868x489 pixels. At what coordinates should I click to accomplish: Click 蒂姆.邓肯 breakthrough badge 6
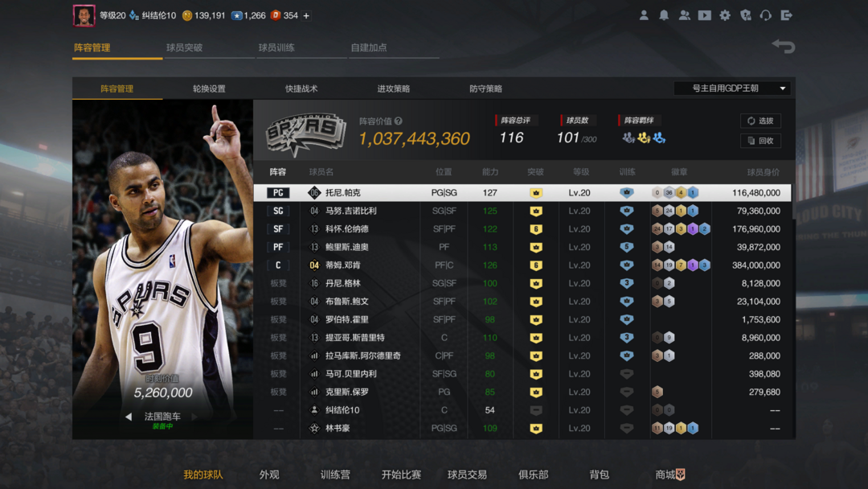[x=535, y=265]
